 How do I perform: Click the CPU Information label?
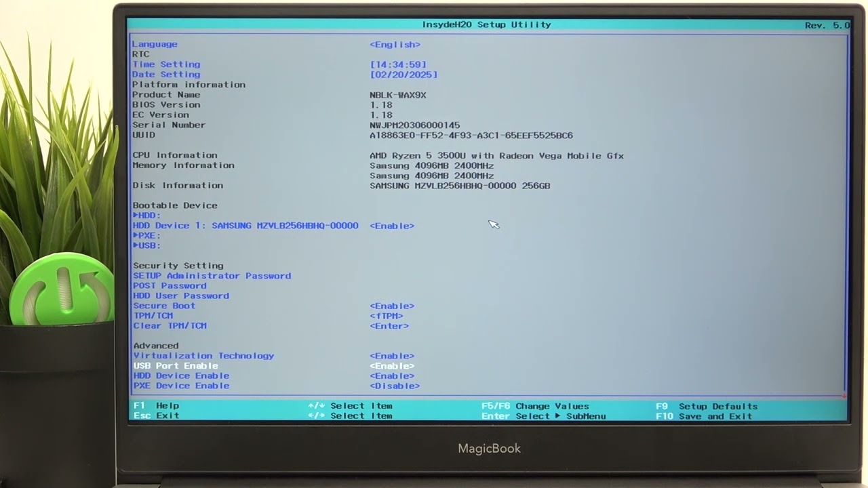[x=175, y=155]
